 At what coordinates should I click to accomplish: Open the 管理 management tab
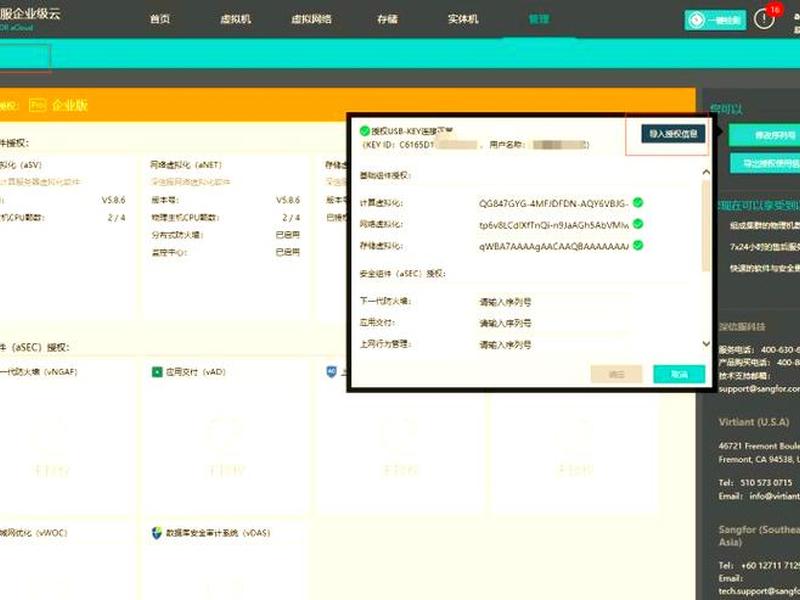point(539,19)
